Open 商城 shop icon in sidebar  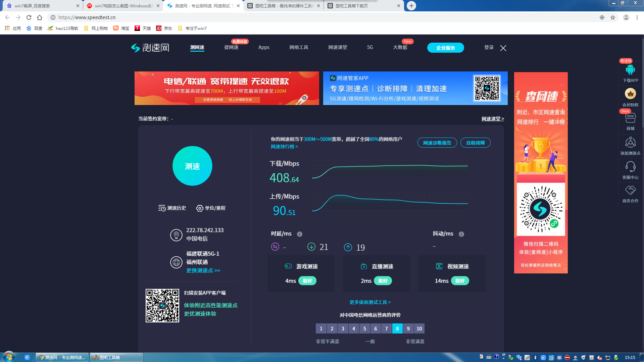coord(630,118)
